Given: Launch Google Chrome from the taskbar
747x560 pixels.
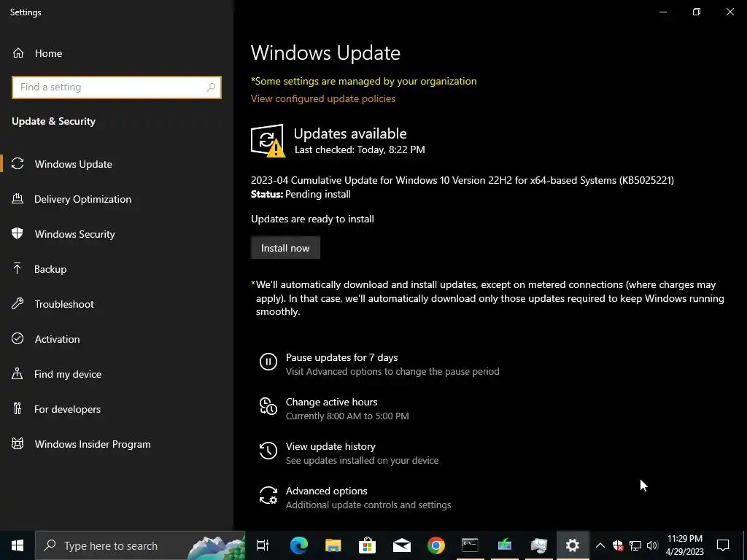Looking at the screenshot, I should click(436, 545).
